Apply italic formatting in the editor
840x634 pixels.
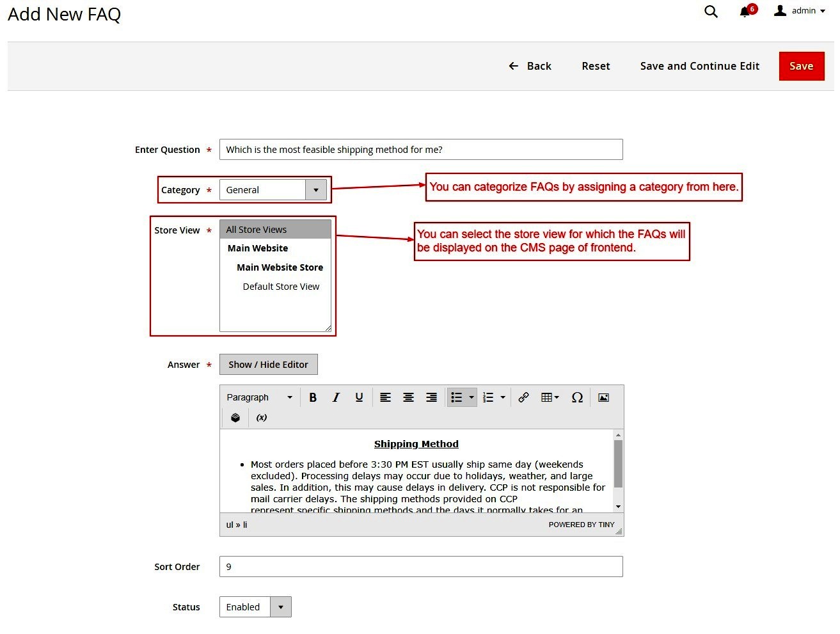335,397
